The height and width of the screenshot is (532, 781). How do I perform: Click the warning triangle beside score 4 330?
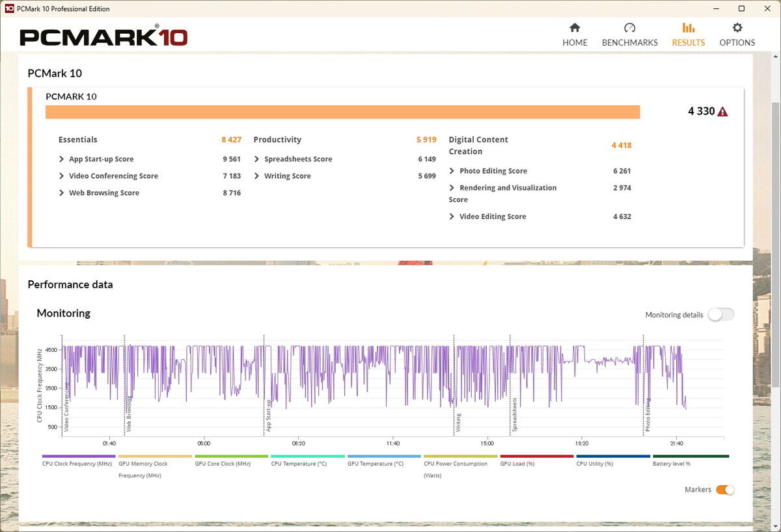coord(722,112)
